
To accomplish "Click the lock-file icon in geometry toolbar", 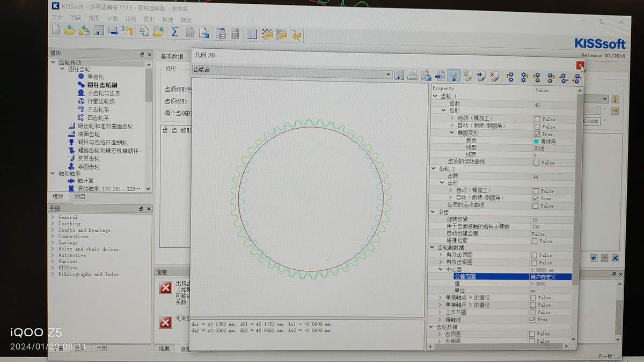I will coord(426,76).
